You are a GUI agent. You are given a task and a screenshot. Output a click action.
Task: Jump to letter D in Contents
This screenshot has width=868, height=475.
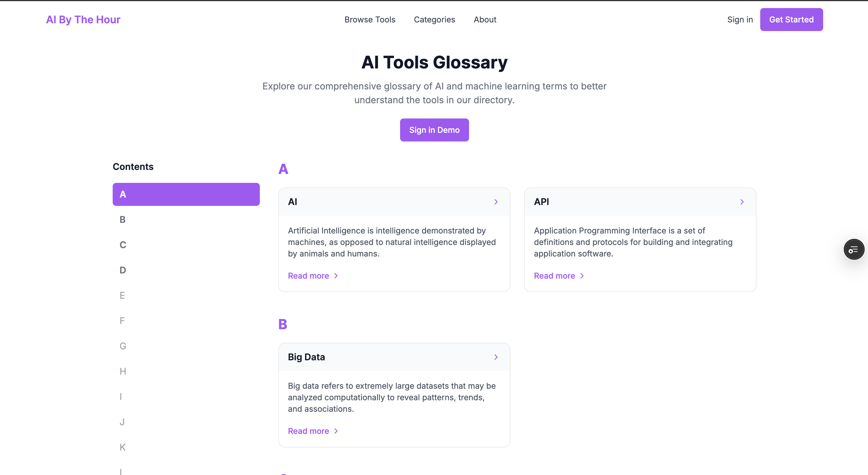tap(123, 270)
